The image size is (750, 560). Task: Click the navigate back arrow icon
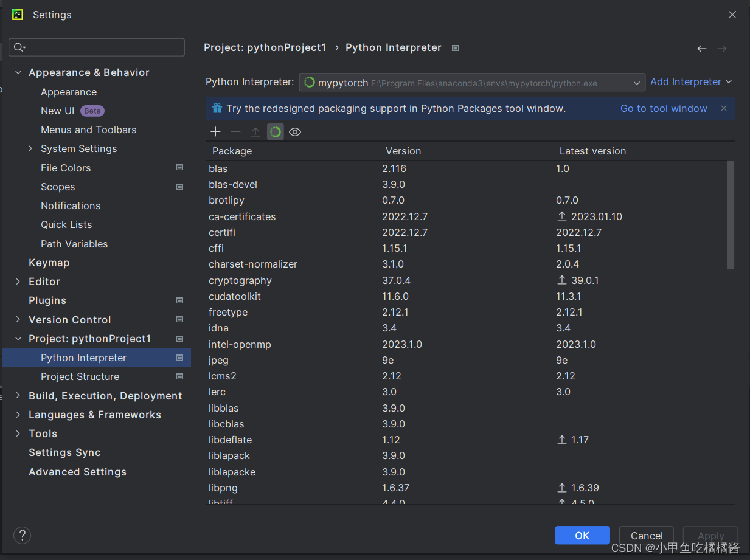(702, 49)
